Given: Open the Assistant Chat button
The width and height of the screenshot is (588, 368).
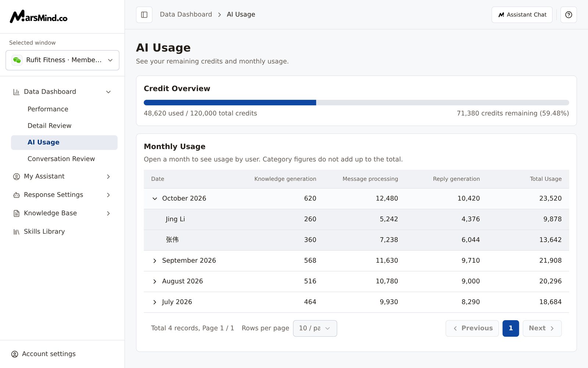Looking at the screenshot, I should pos(522,15).
